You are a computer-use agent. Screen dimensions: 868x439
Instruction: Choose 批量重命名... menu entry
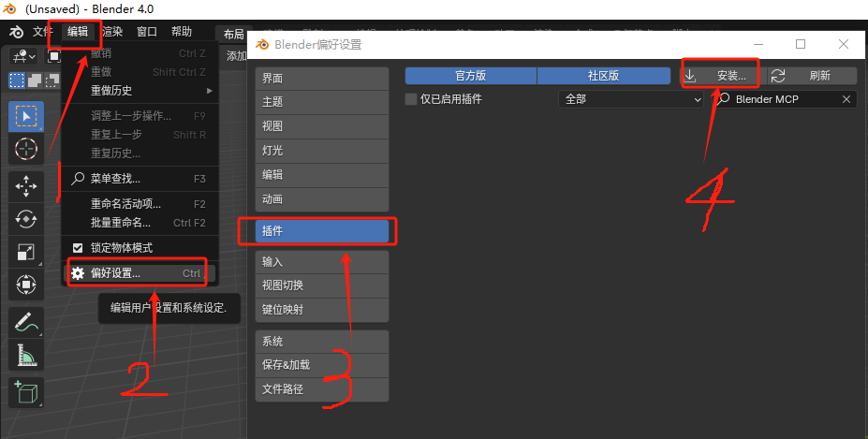(x=140, y=223)
